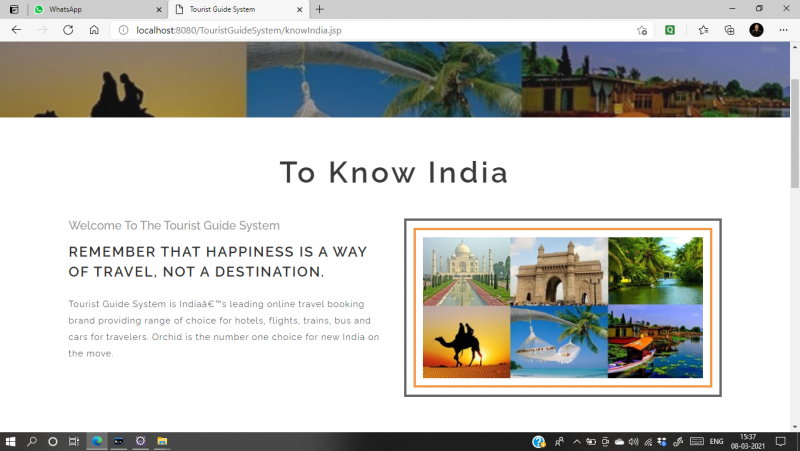The height and width of the screenshot is (451, 800).
Task: Open browser Settings and more menu
Action: [x=783, y=30]
